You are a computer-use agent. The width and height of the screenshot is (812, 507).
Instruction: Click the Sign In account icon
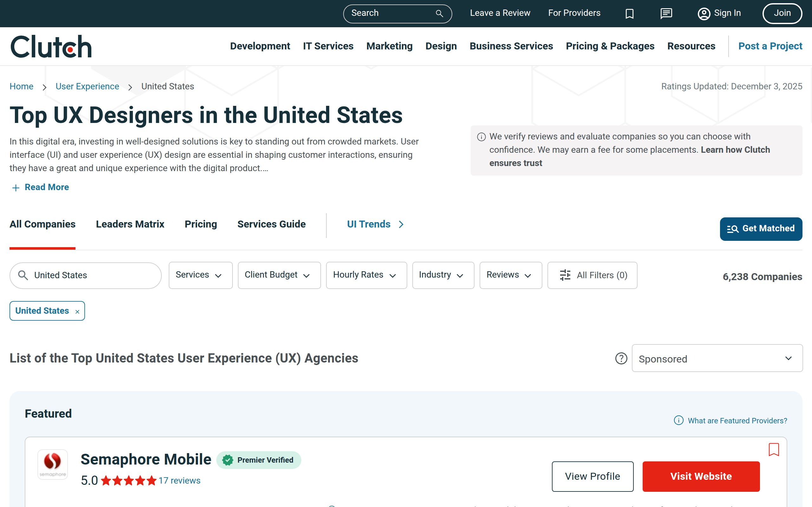(704, 13)
